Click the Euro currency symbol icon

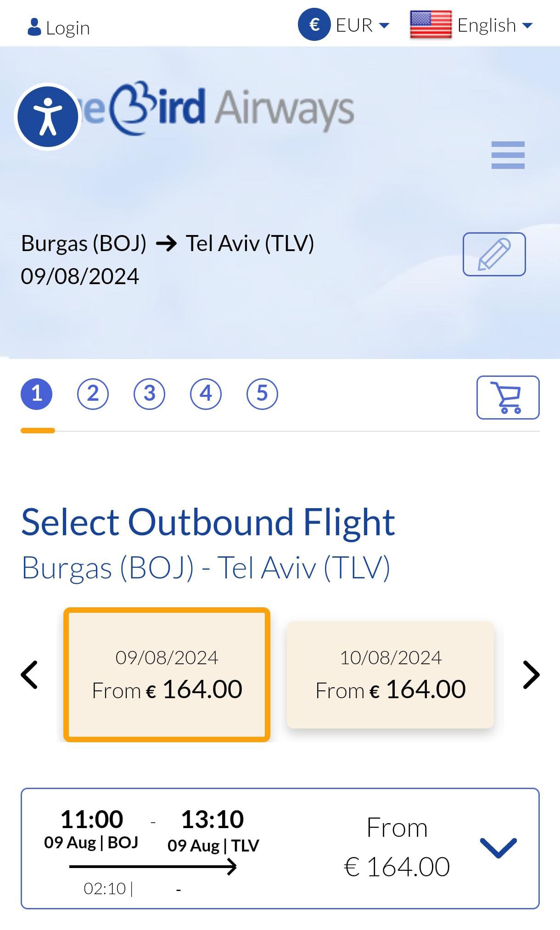coord(314,24)
